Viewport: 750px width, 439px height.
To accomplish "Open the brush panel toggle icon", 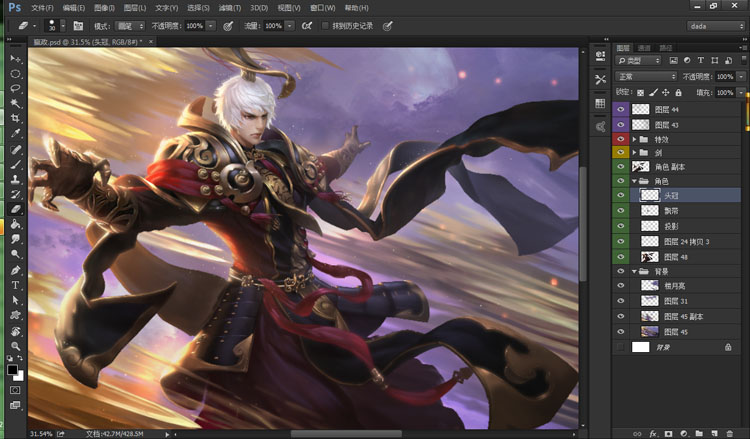I will coord(78,26).
